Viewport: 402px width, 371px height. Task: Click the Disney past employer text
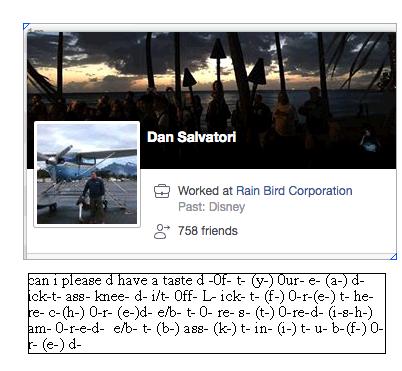click(227, 207)
